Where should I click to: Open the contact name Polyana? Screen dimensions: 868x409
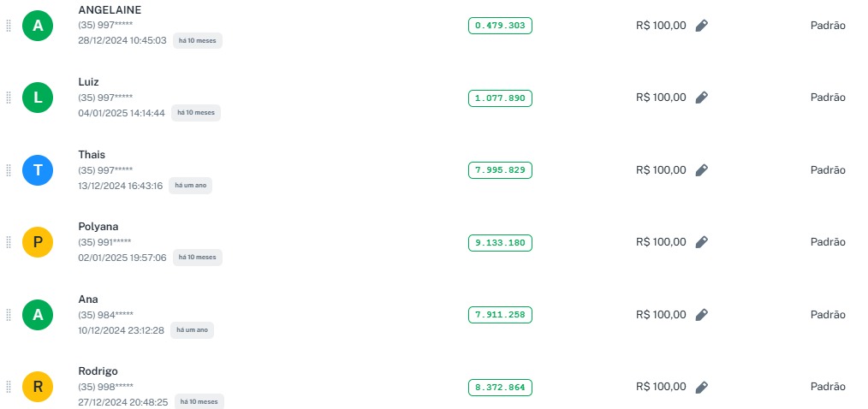(98, 227)
